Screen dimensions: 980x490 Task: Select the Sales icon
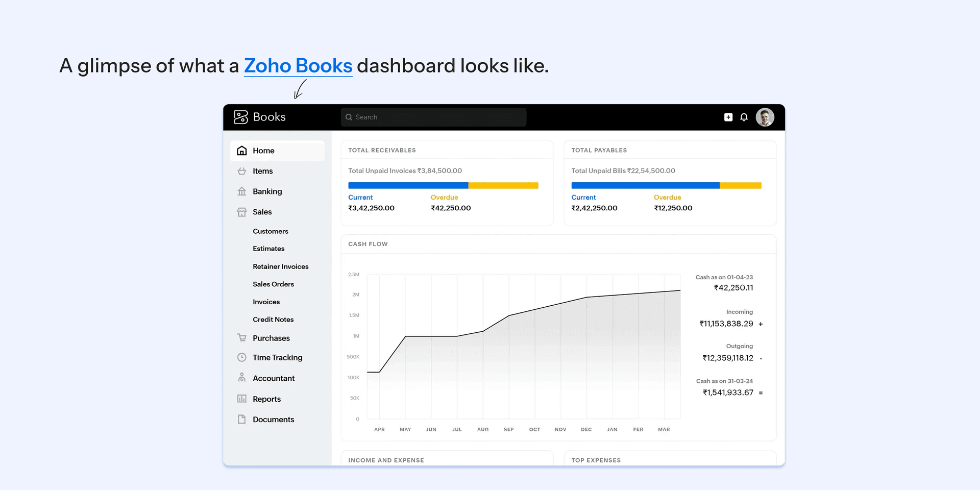click(x=241, y=212)
